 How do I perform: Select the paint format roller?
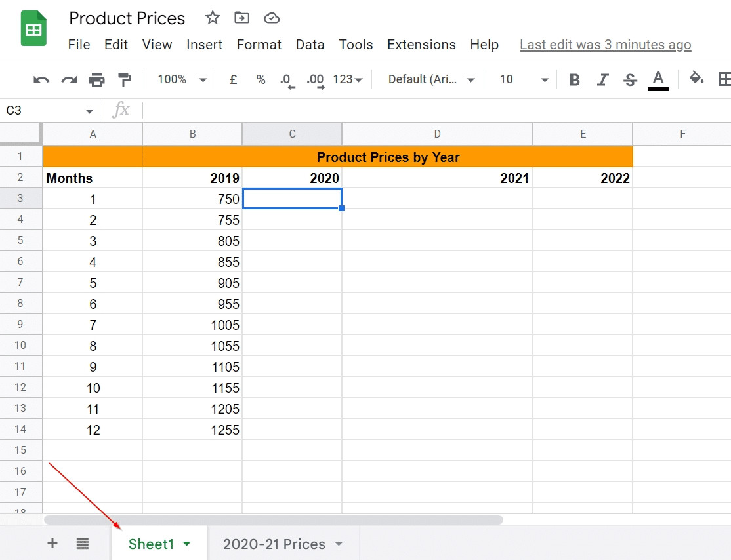124,80
